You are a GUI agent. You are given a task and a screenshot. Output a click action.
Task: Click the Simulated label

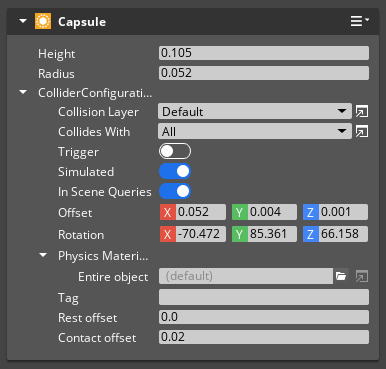point(86,172)
